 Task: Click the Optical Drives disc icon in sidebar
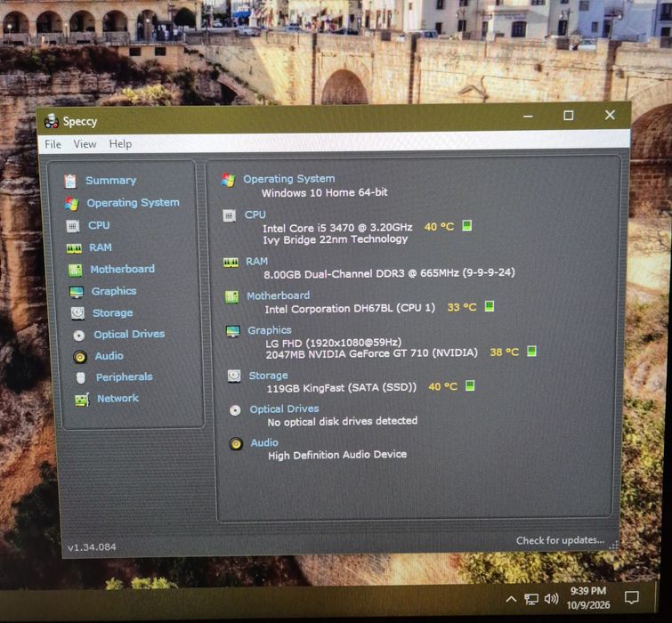click(x=79, y=336)
